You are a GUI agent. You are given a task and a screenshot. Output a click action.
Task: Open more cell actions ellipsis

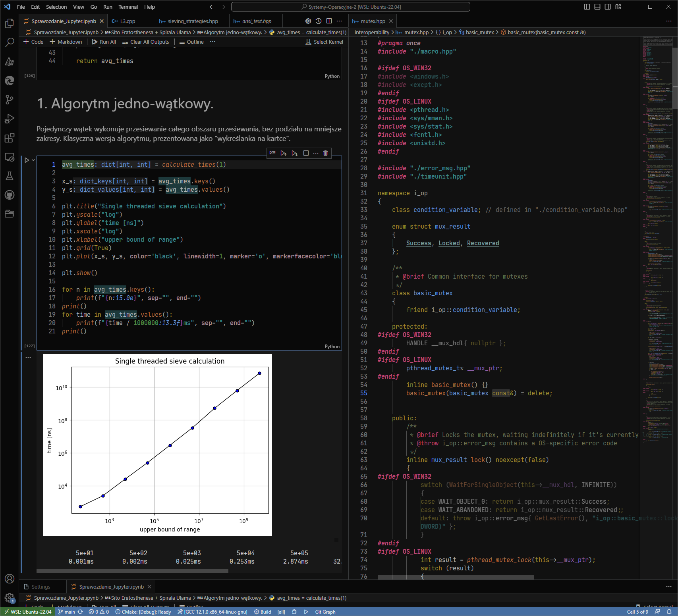pos(316,153)
